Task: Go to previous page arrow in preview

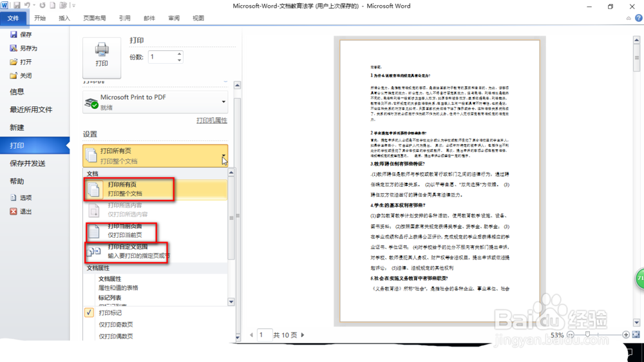Action: click(x=251, y=335)
